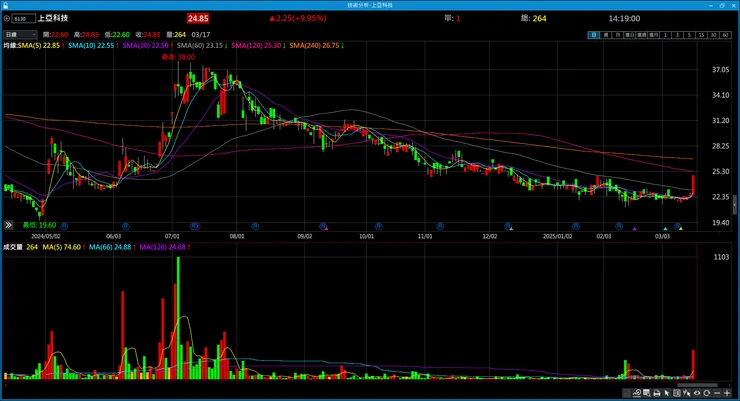Click the 成交量 volume panel title
The height and width of the screenshot is (401, 740).
pos(13,247)
